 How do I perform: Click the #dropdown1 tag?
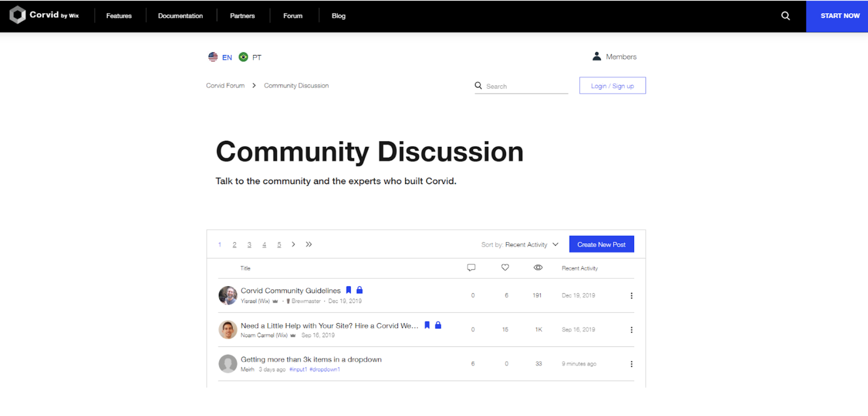click(x=325, y=370)
